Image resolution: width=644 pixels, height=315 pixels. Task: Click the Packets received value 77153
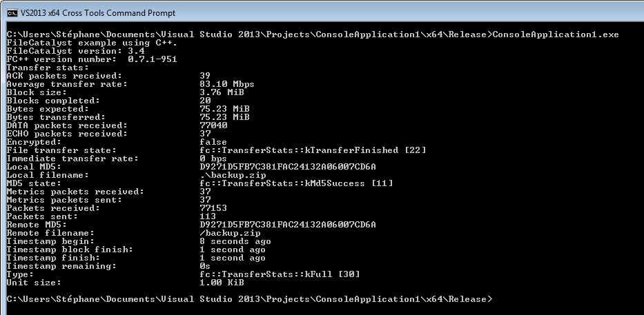pos(213,208)
